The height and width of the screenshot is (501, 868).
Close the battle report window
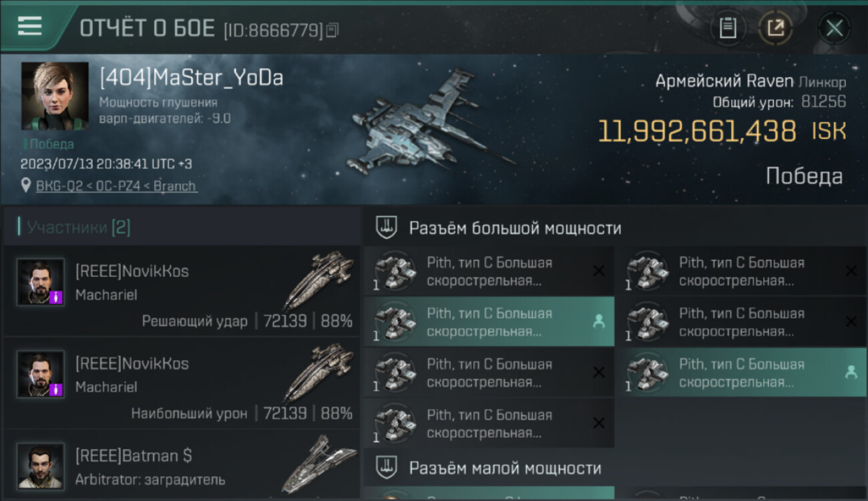(834, 28)
